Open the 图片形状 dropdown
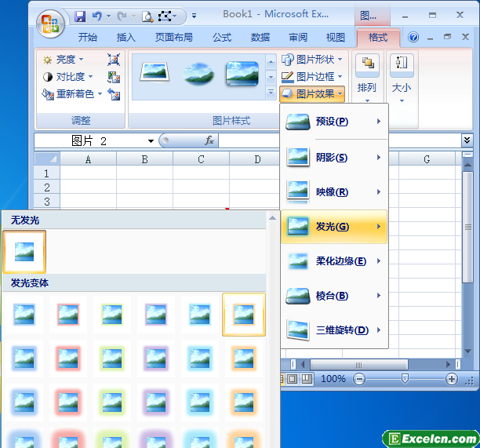The image size is (480, 448). tap(312, 60)
